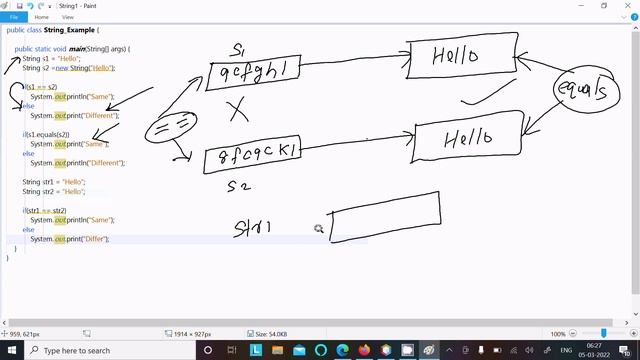Click the 100% zoom level text
640x360 pixels.
click(558, 334)
